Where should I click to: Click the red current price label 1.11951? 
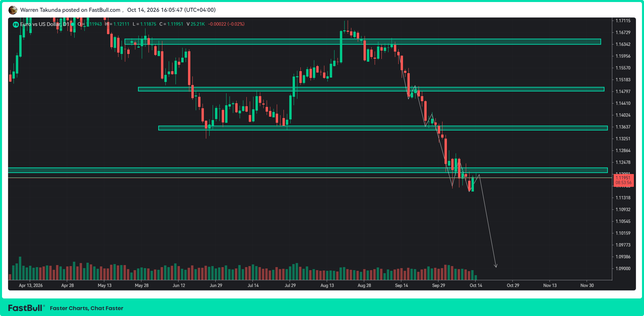tap(623, 180)
